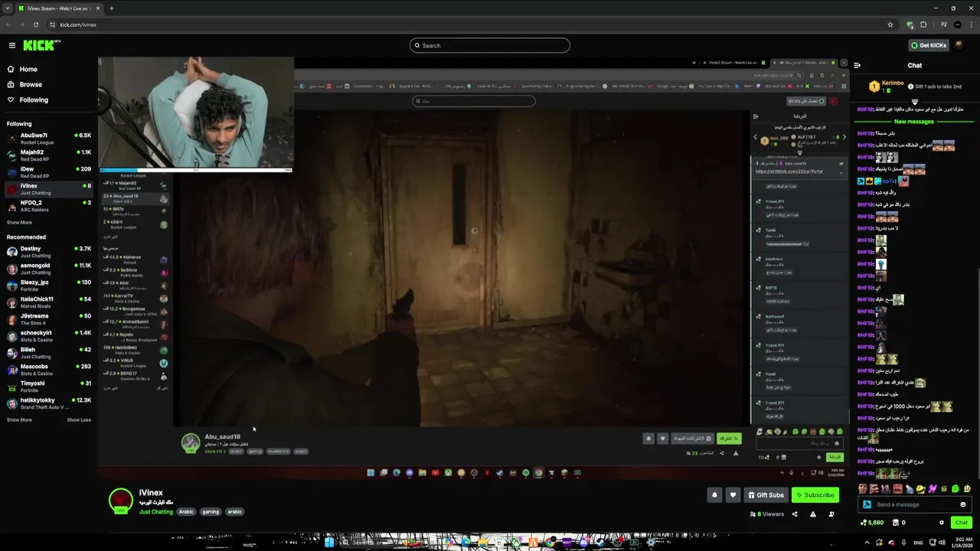Toggle the heart follow button
This screenshot has height=551, width=980.
click(733, 495)
